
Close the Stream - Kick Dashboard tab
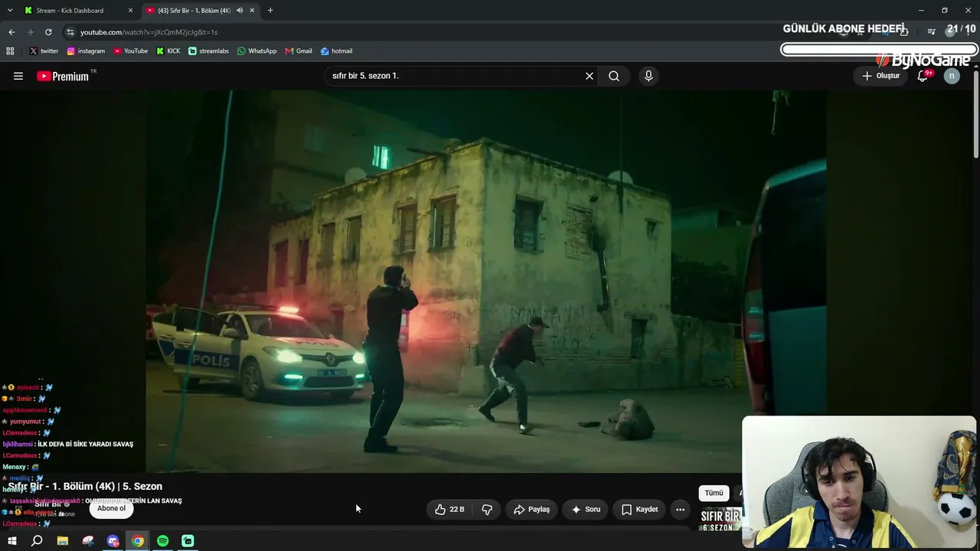[130, 11]
